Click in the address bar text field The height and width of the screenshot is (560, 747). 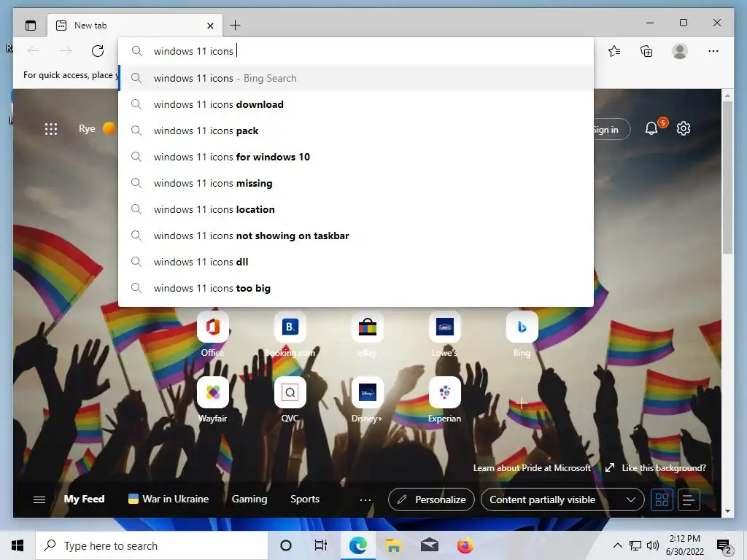pyautogui.click(x=356, y=51)
